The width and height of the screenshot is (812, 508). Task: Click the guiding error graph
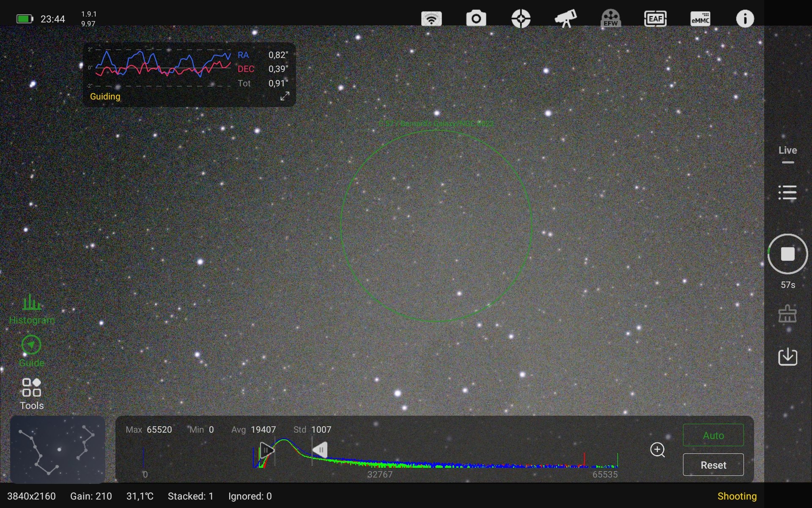[x=163, y=68]
